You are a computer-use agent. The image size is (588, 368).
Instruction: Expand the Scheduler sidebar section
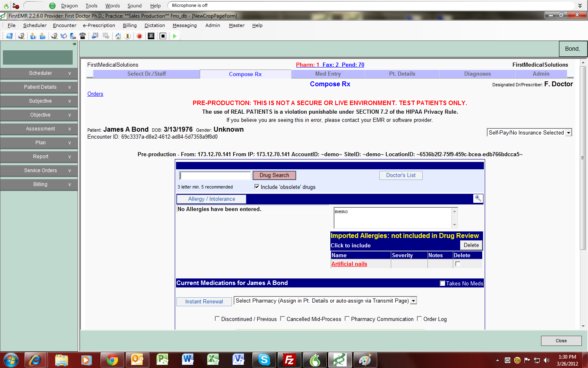pyautogui.click(x=39, y=73)
